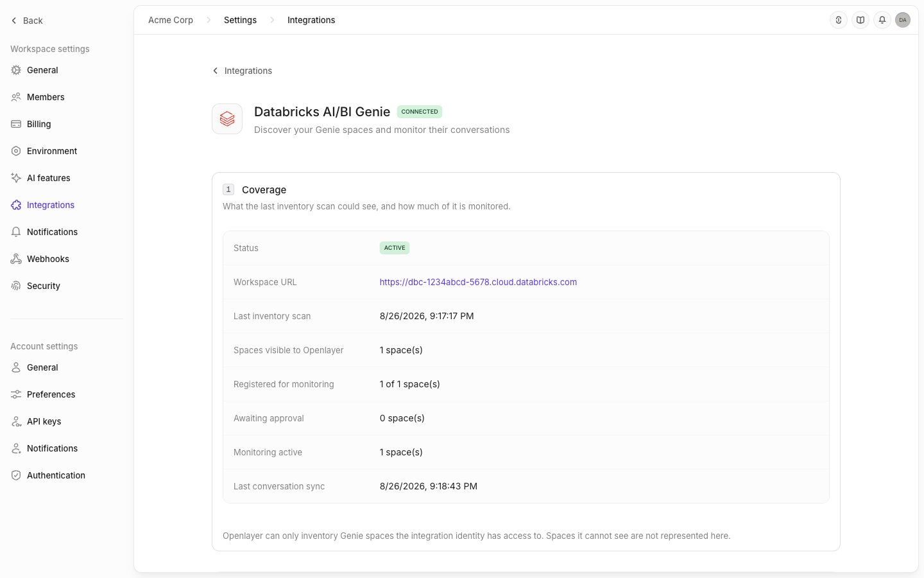Open the notifications bell in the top bar

tap(882, 20)
